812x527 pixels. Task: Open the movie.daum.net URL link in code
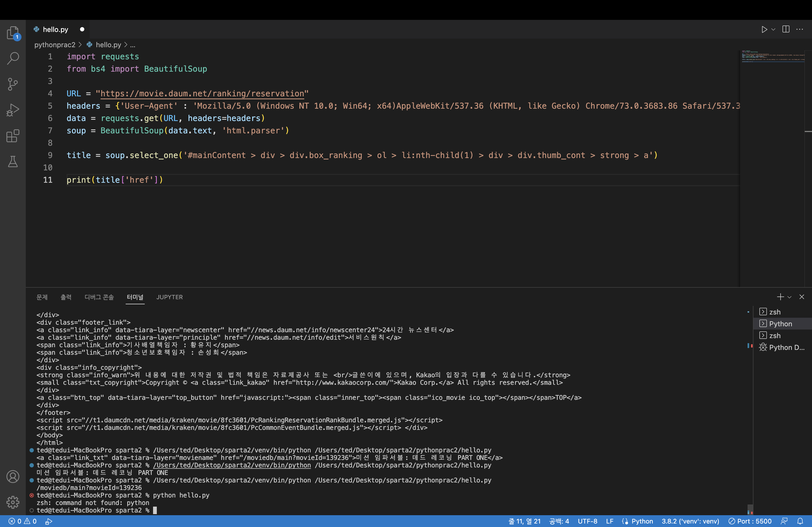coord(202,93)
